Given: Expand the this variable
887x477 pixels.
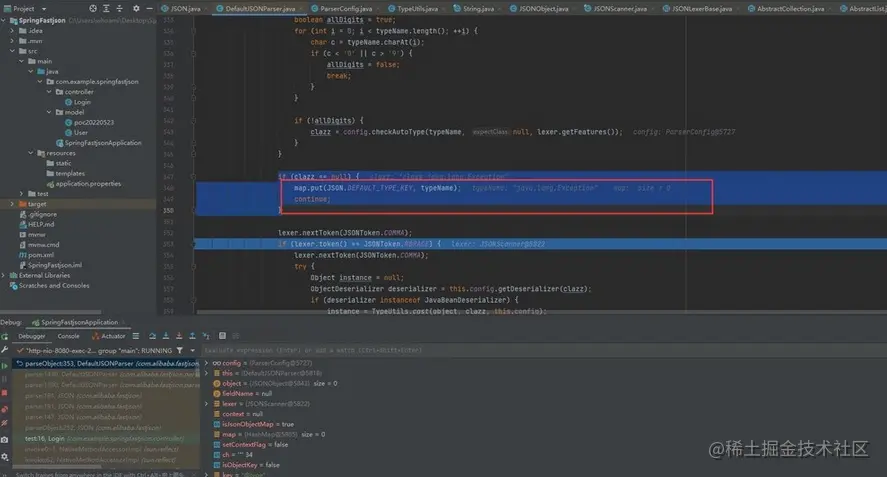Looking at the screenshot, I should [206, 373].
